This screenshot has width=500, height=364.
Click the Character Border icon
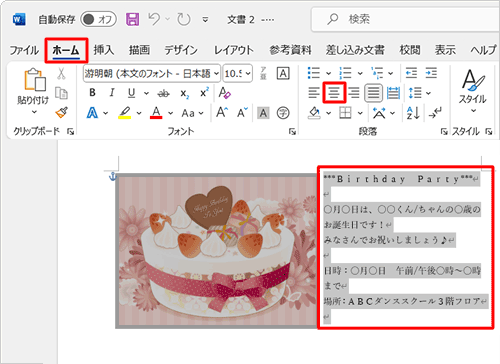tap(283, 73)
